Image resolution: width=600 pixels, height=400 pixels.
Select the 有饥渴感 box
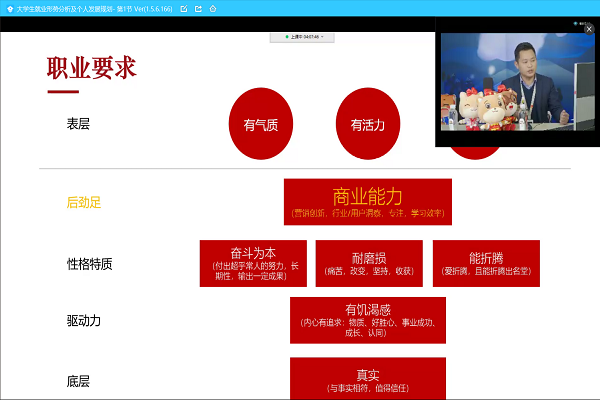367,321
